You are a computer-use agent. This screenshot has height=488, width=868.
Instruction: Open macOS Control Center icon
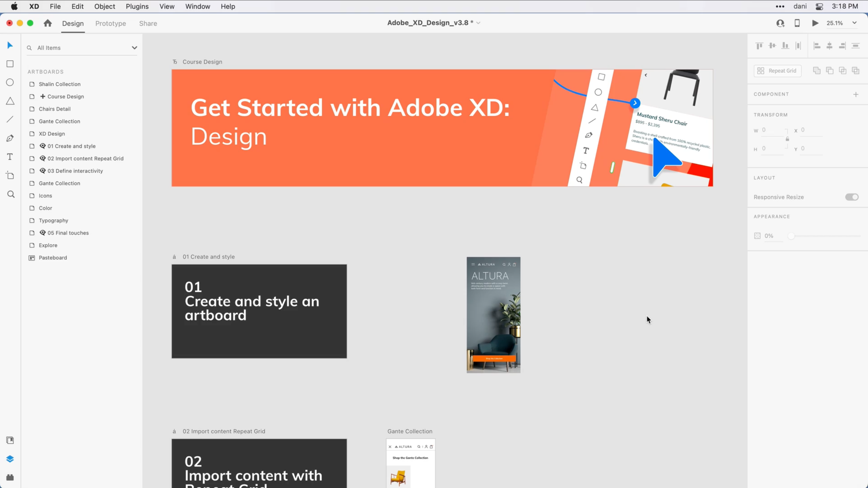point(819,6)
